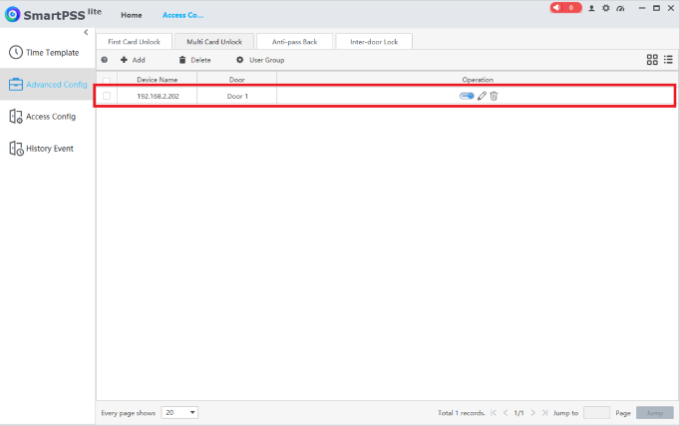This screenshot has width=680, height=426.
Task: Click the Operation column header
Action: coord(477,80)
